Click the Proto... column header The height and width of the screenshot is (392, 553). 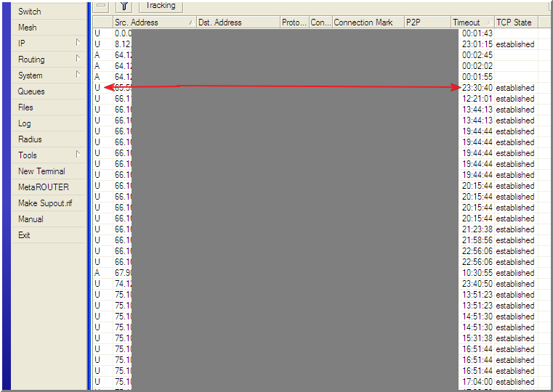294,23
